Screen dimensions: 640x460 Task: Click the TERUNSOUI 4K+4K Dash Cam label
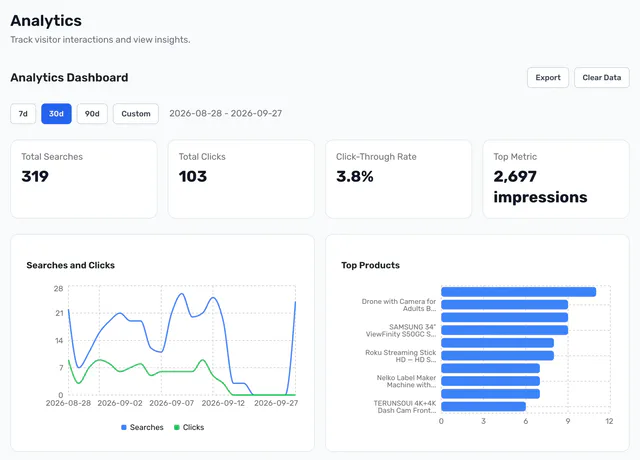point(404,407)
